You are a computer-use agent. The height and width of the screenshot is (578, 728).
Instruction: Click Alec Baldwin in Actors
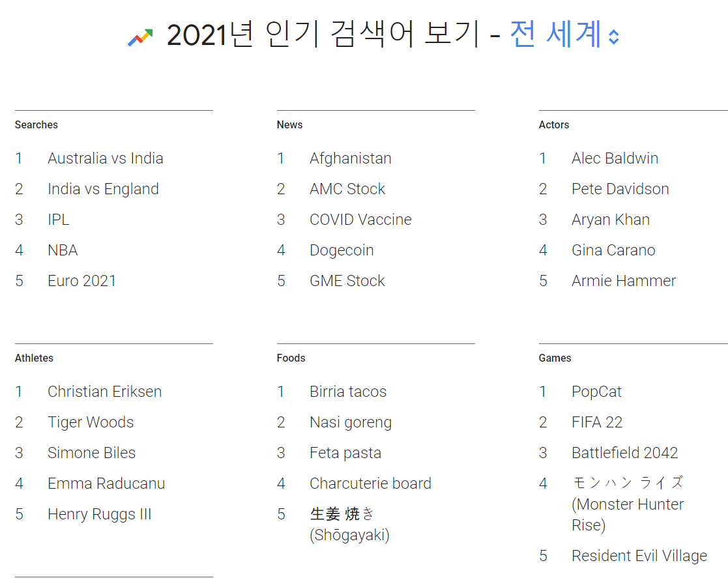615,158
